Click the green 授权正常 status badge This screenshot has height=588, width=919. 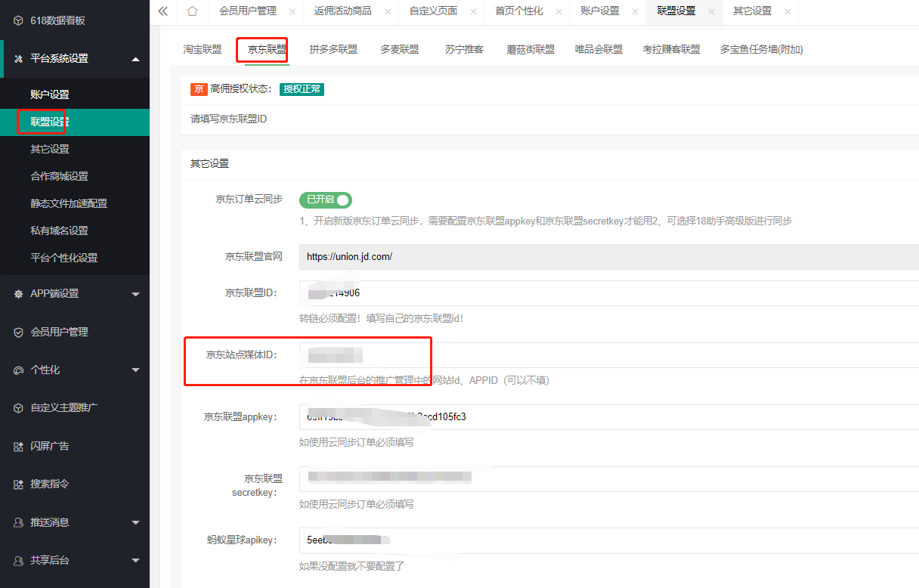(x=302, y=89)
